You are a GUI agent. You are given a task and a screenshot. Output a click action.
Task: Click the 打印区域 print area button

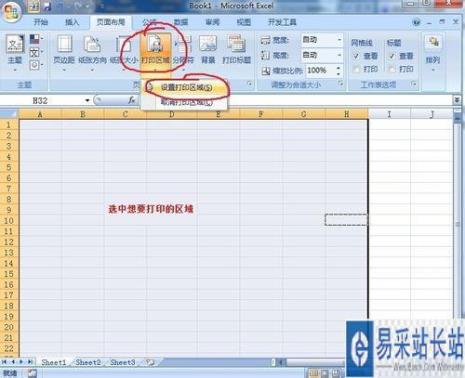click(155, 52)
